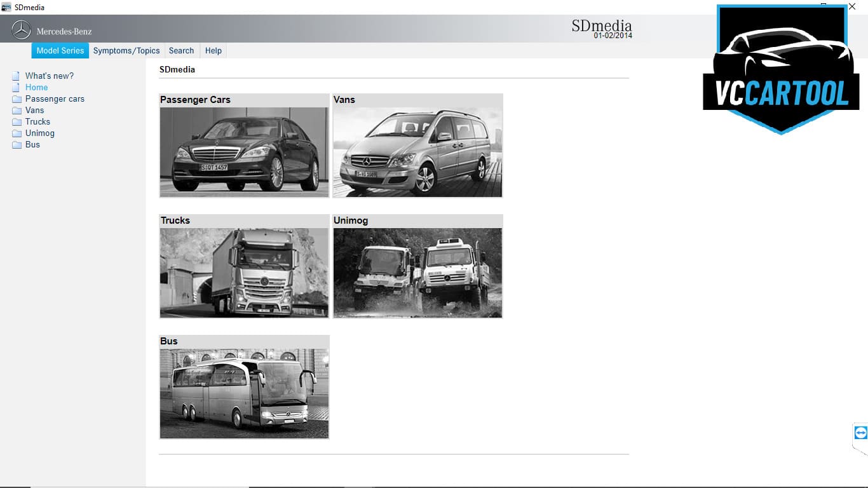Click the Mercedes-Benz star logo
The height and width of the screenshot is (488, 868).
(x=22, y=30)
